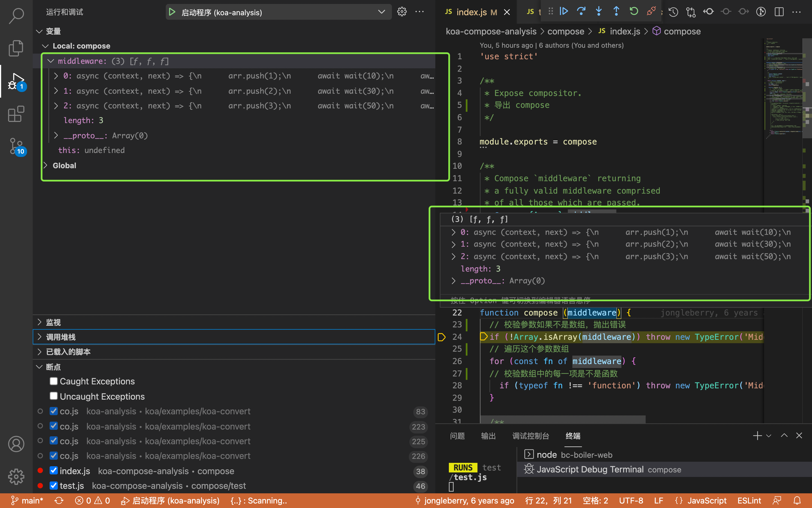Close the index.js editor tab

coord(507,12)
